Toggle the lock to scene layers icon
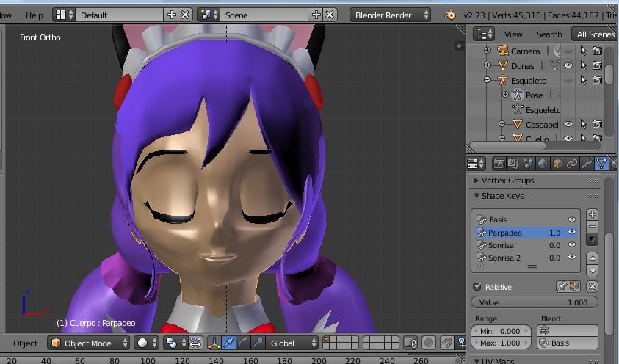The image size is (619, 364). click(x=410, y=343)
